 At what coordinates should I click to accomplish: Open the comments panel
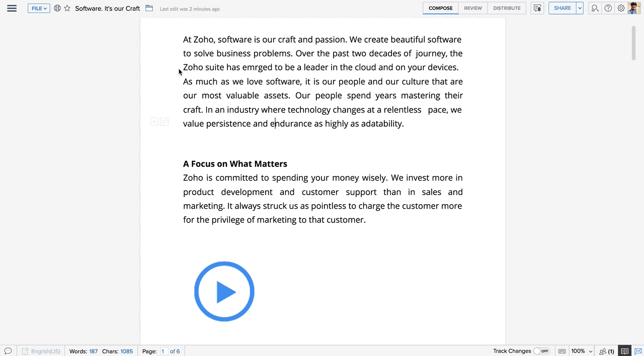pyautogui.click(x=8, y=351)
